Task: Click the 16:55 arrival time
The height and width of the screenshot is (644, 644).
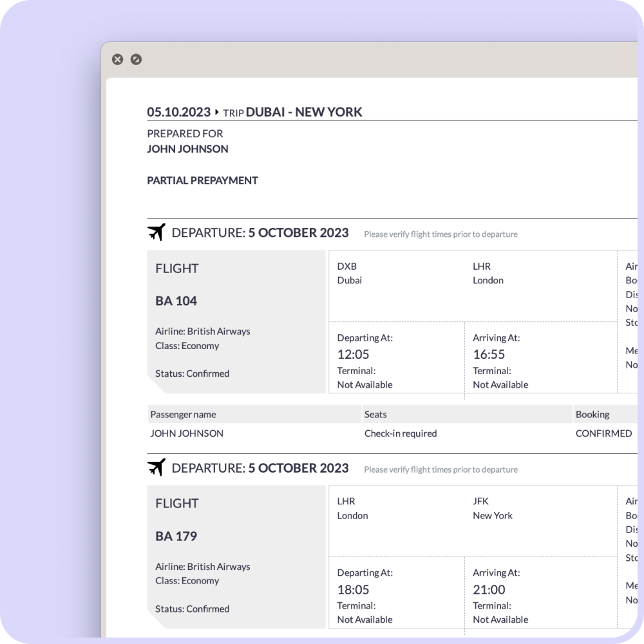Action: tap(489, 354)
